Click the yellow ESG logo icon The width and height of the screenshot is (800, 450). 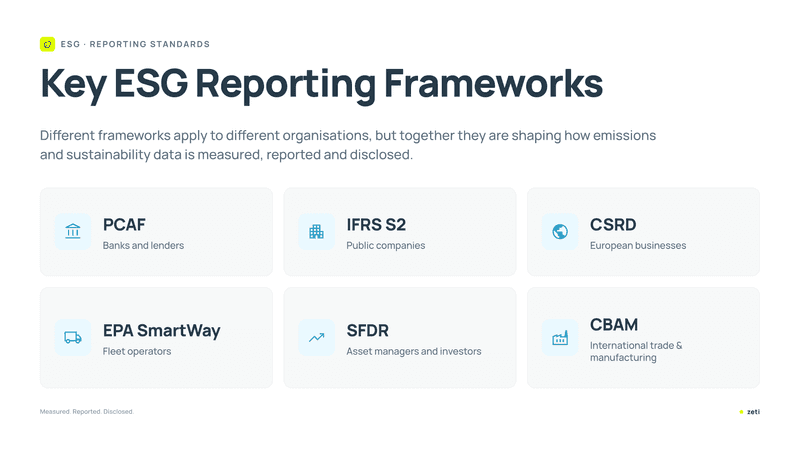(47, 44)
